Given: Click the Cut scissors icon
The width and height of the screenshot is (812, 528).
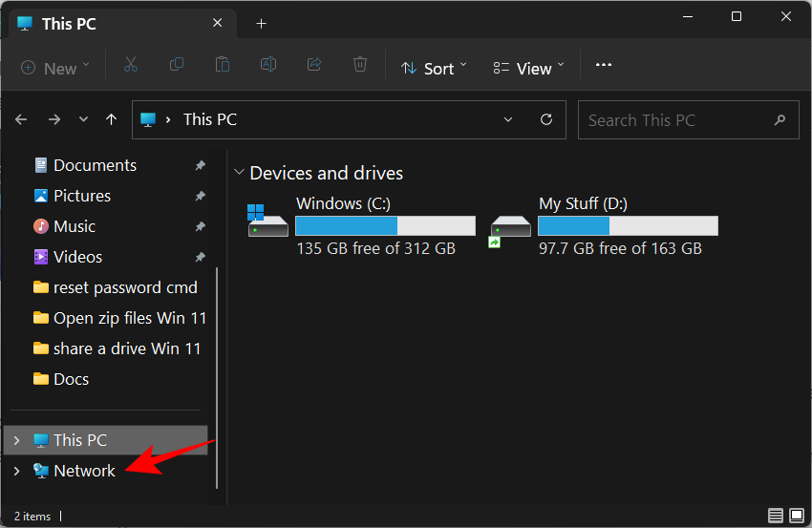Looking at the screenshot, I should [131, 65].
